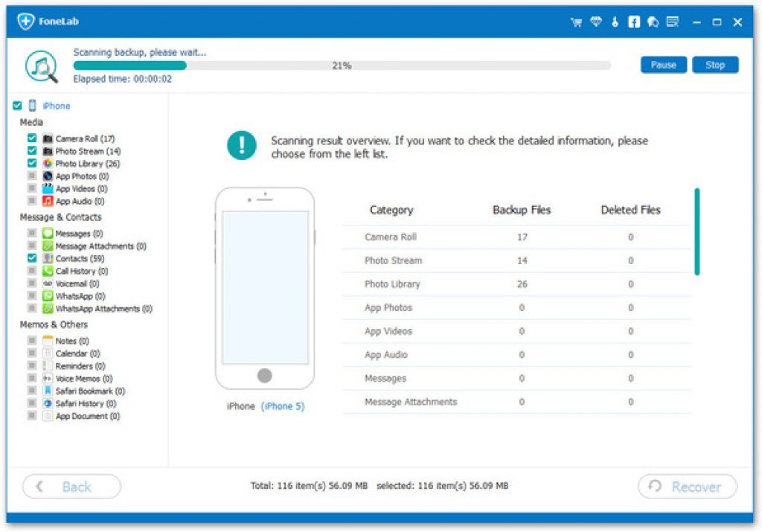
Task: Click the FoneLab shield logo
Action: click(26, 22)
